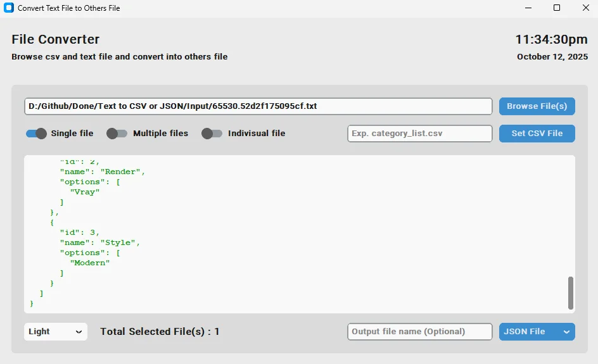The width and height of the screenshot is (598, 364).
Task: Click the Output file name input field
Action: 420,332
